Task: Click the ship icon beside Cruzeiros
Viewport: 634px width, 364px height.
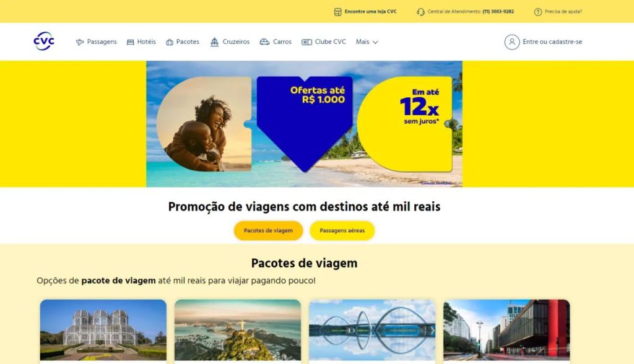Action: click(x=214, y=42)
